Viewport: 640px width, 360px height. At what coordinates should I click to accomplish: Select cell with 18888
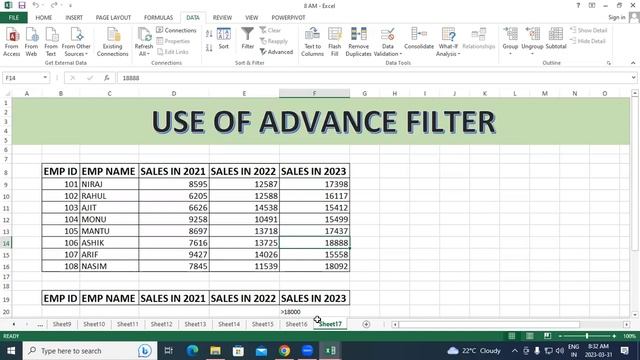pyautogui.click(x=314, y=242)
